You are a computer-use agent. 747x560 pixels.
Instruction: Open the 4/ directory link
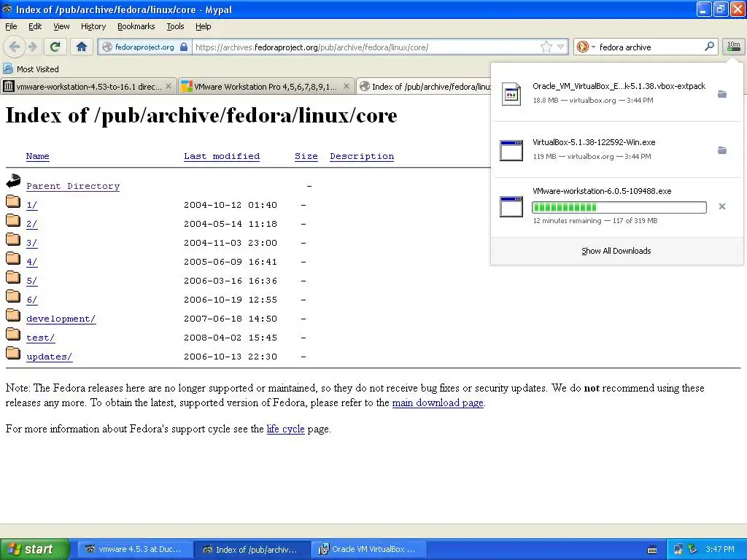[32, 262]
